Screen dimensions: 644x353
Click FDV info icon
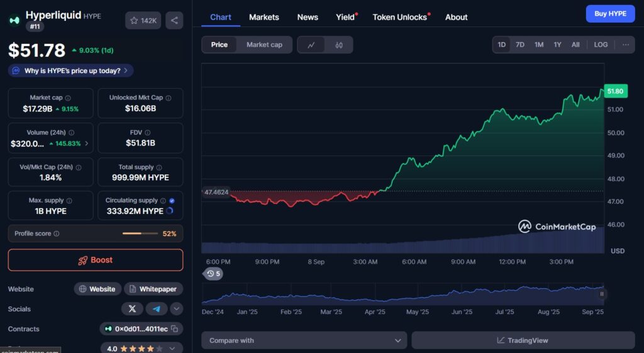pyautogui.click(x=147, y=132)
